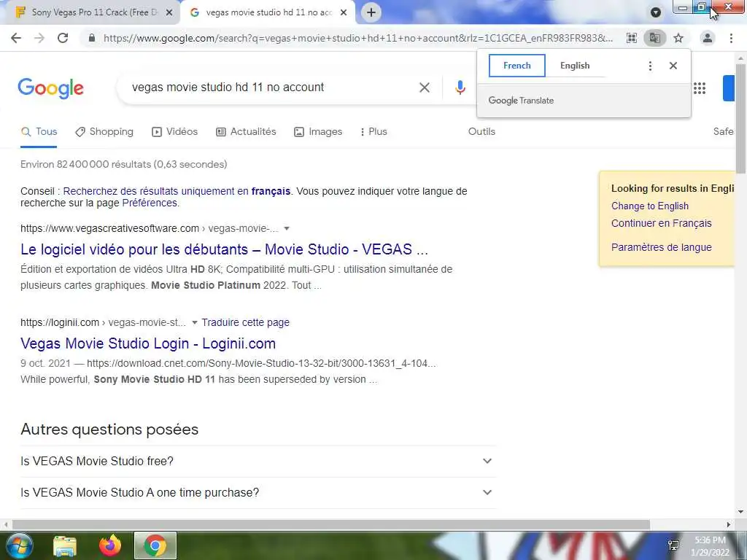Open Paramètres de langue
This screenshot has width=747, height=560.
[661, 248]
